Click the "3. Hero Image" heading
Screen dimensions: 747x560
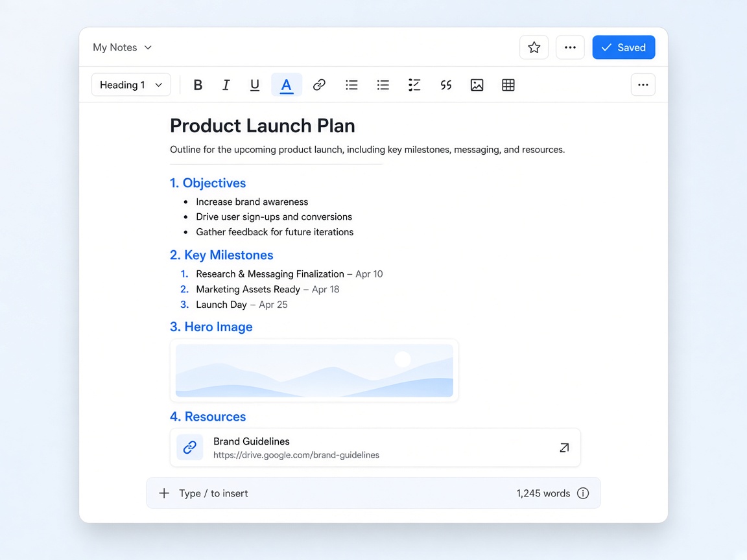(211, 327)
